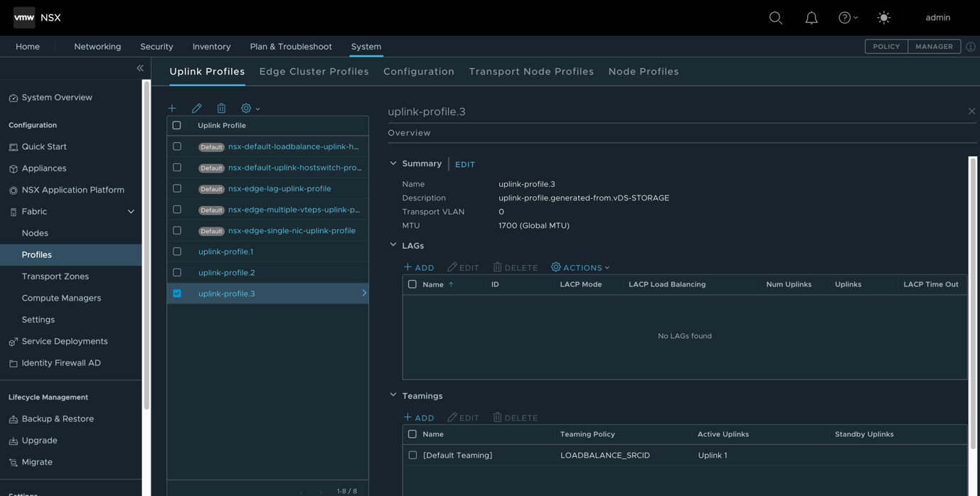This screenshot has height=496, width=980.
Task: Click the System Overview sidebar icon
Action: click(14, 98)
